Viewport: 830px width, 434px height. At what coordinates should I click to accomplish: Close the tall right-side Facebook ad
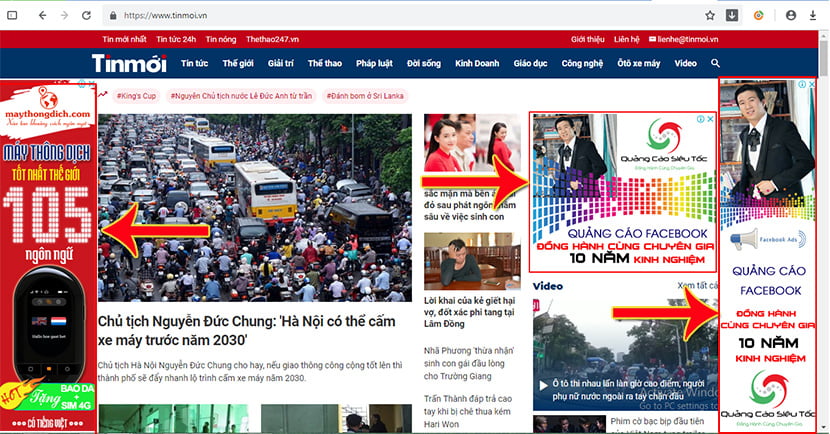[x=811, y=85]
